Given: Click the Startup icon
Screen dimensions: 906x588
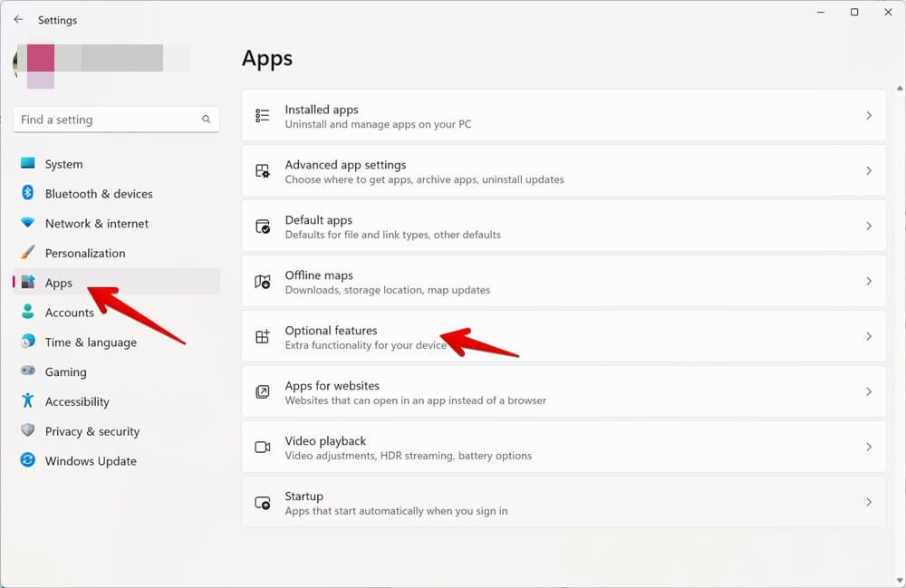Looking at the screenshot, I should (x=263, y=503).
